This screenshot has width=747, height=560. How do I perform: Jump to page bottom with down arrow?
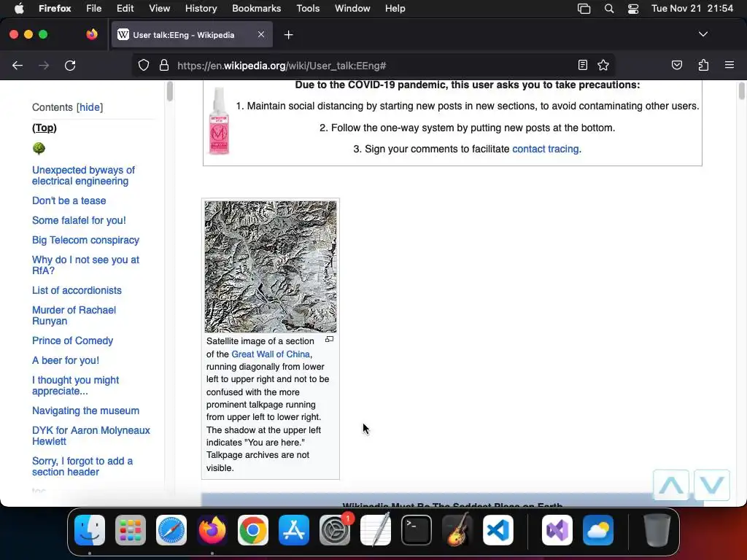pyautogui.click(x=712, y=485)
